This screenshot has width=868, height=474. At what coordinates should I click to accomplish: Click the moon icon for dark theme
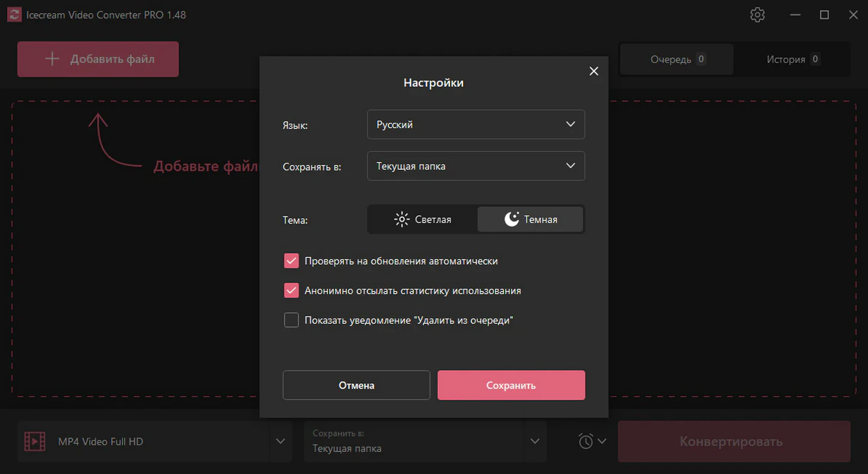511,219
